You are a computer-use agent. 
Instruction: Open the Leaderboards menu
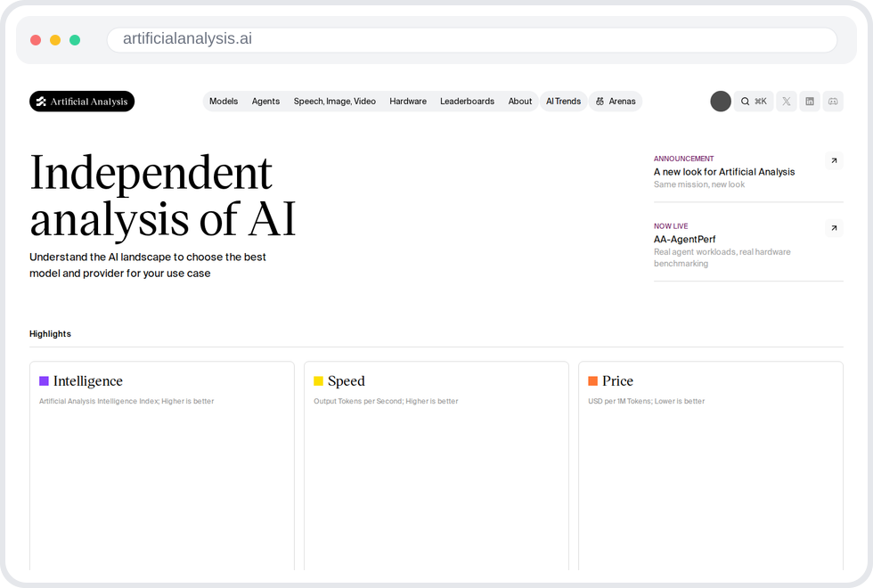point(467,102)
